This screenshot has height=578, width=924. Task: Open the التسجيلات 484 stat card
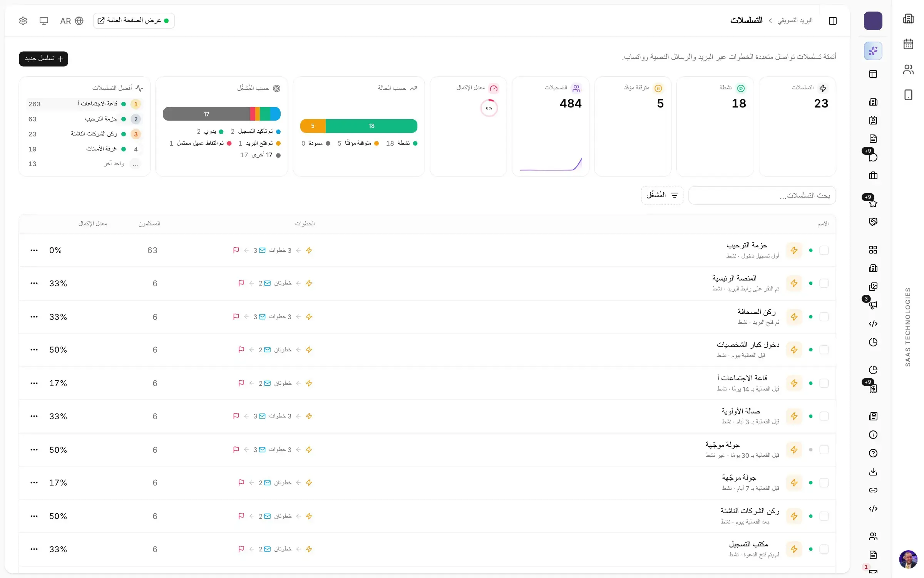(x=551, y=126)
